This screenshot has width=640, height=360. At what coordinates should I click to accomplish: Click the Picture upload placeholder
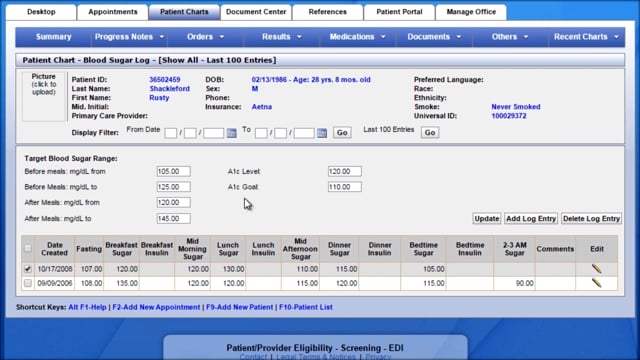point(44,96)
